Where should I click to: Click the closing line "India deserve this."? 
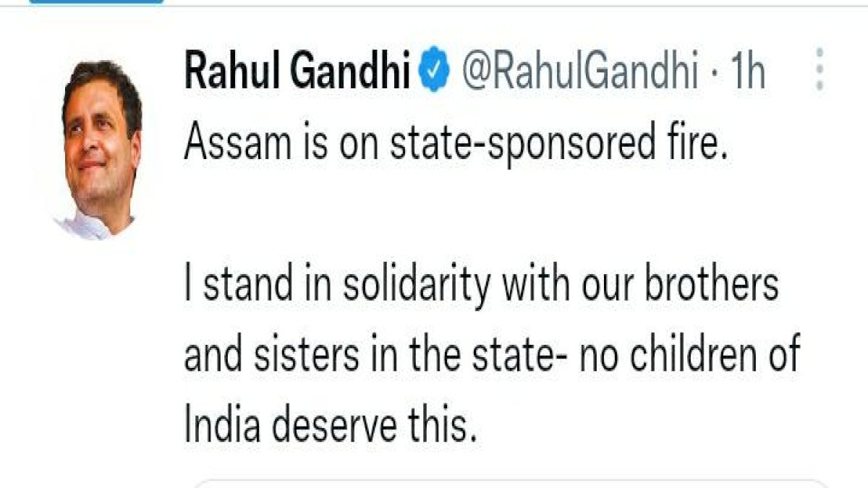[331, 425]
